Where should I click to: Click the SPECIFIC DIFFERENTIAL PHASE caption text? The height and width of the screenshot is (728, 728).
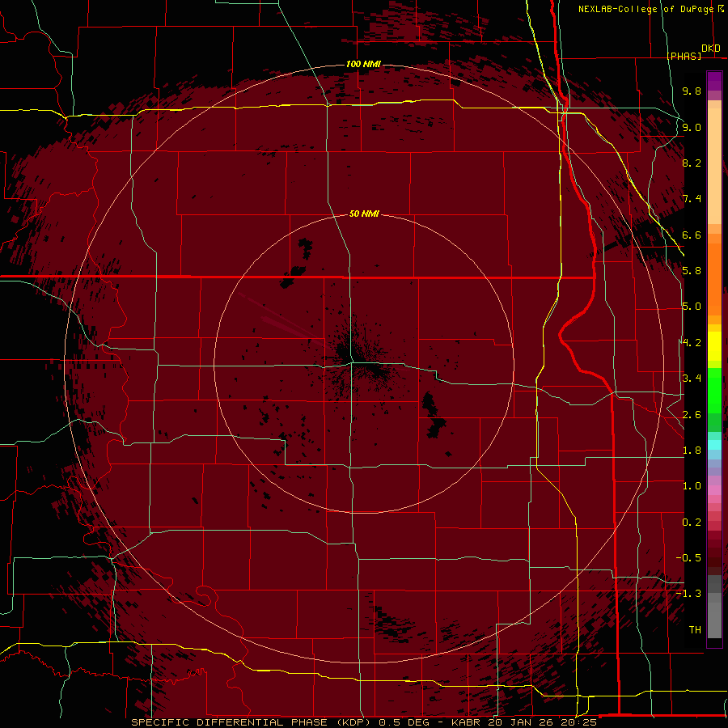[x=231, y=722]
